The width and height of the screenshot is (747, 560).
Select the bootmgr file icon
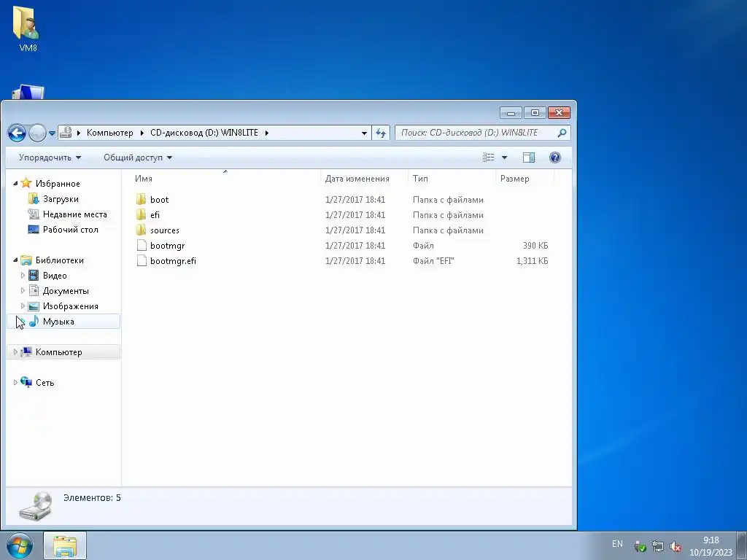pyautogui.click(x=142, y=245)
